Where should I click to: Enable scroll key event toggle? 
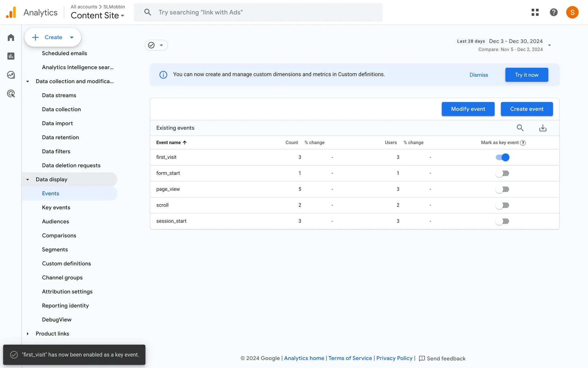pyautogui.click(x=502, y=205)
